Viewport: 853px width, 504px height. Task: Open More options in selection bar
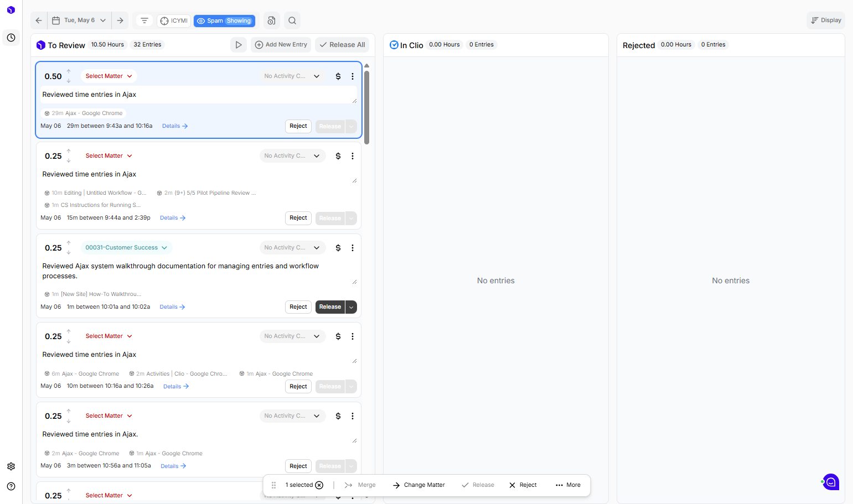pyautogui.click(x=568, y=485)
